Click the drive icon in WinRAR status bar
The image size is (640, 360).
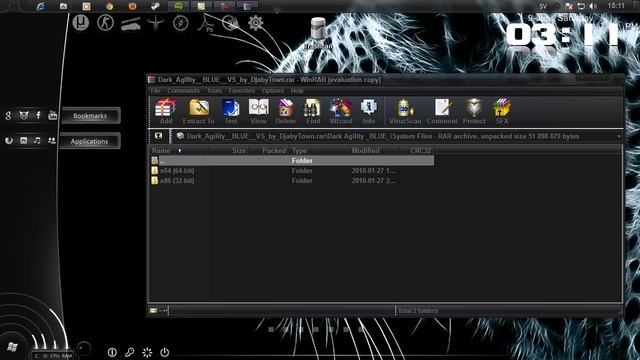153,311
